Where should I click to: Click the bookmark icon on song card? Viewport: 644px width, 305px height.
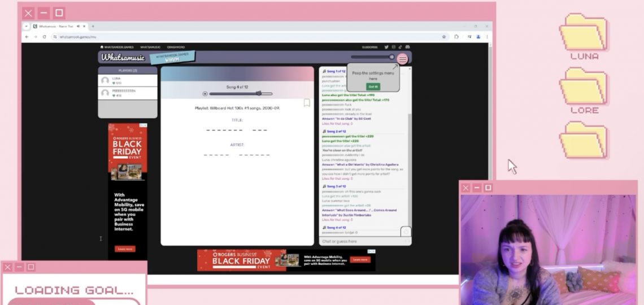coord(307,103)
